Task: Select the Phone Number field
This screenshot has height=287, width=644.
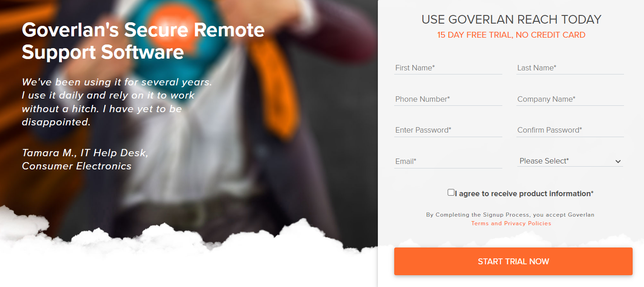Action: (448, 99)
